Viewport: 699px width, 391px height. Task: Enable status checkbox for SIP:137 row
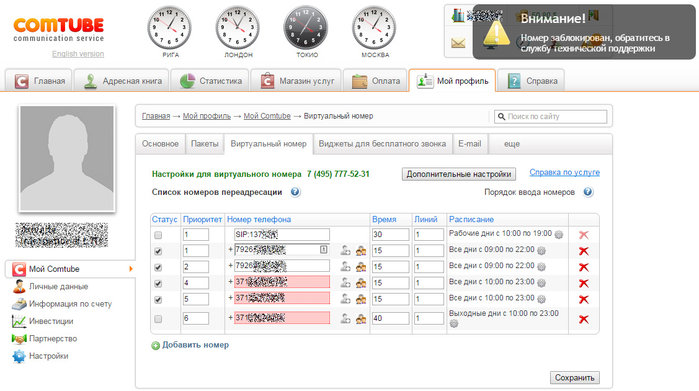(x=158, y=235)
